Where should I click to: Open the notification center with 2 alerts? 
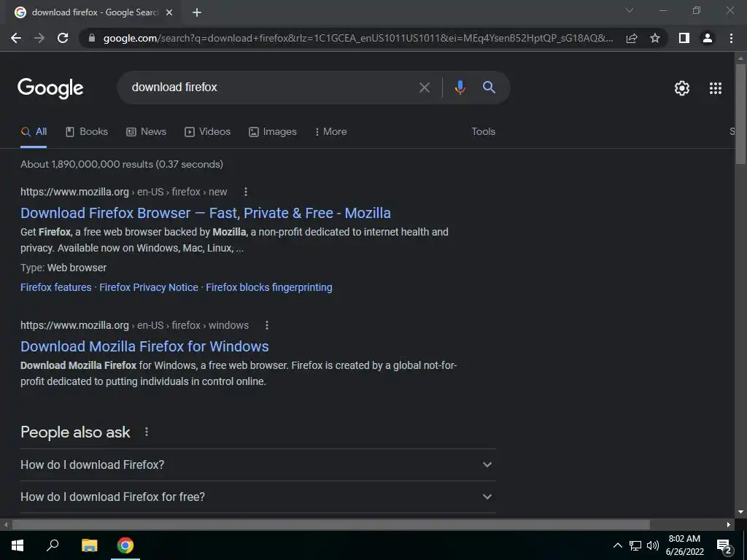coord(724,545)
